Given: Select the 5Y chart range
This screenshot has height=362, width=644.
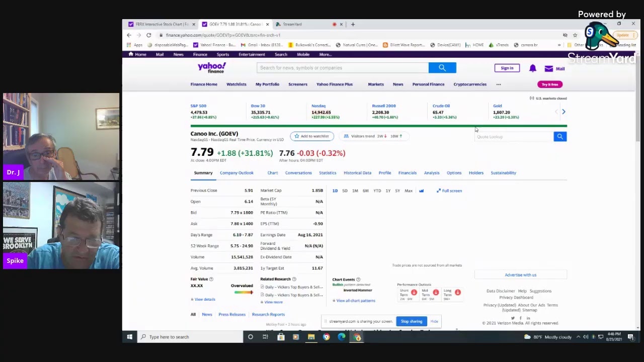Looking at the screenshot, I should 397,191.
